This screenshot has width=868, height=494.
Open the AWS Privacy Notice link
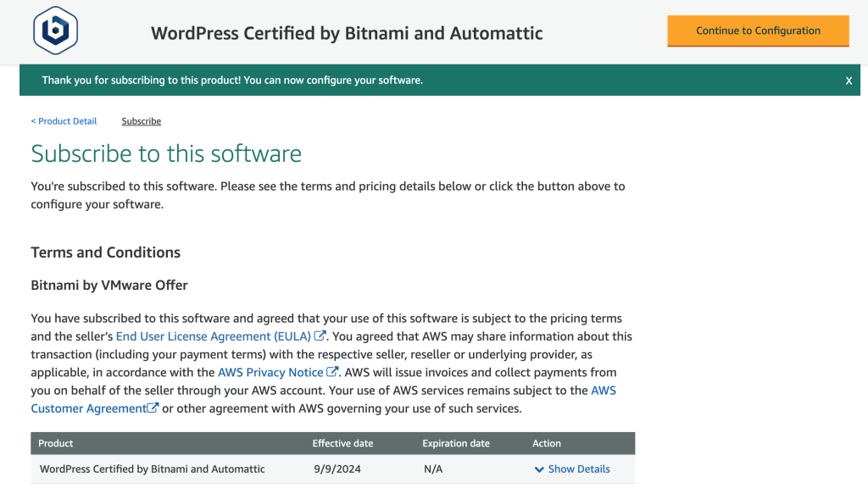[270, 372]
